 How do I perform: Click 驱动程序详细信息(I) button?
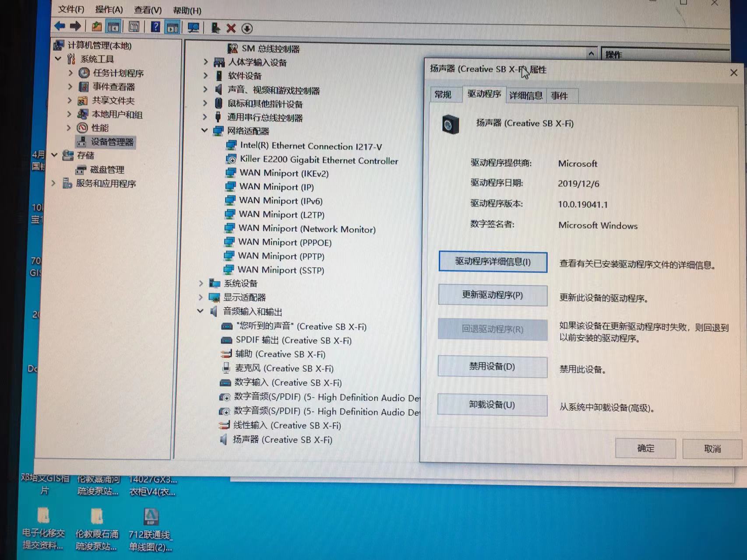[493, 262]
